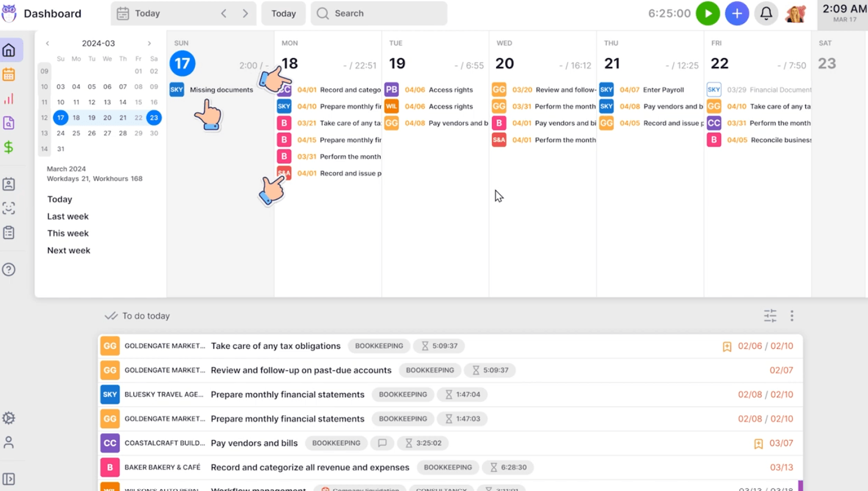Show previous month in mini calendar

click(48, 44)
